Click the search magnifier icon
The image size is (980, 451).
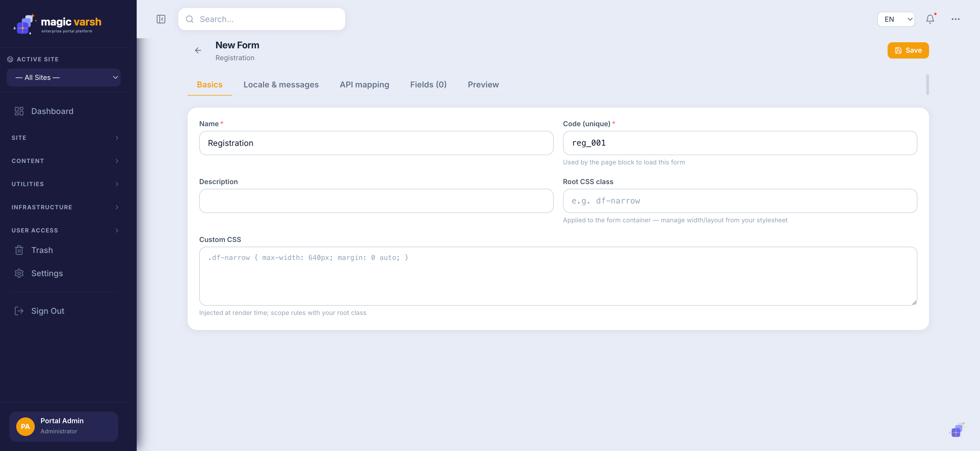click(x=189, y=19)
